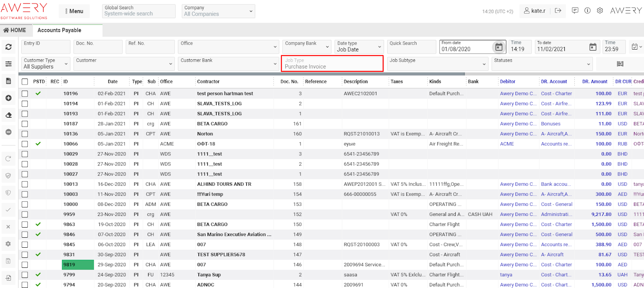Tick the checkbox for entry 10196

25,93
